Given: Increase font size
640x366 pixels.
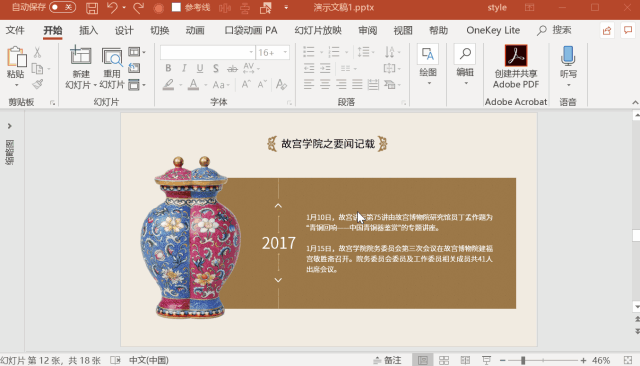Looking at the screenshot, I should coord(246,84).
